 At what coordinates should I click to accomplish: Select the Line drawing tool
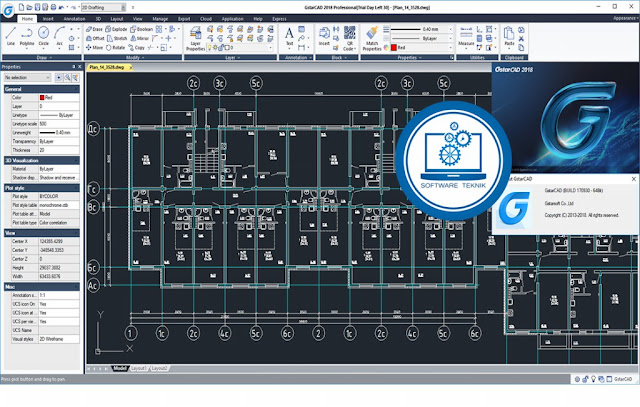point(11,36)
